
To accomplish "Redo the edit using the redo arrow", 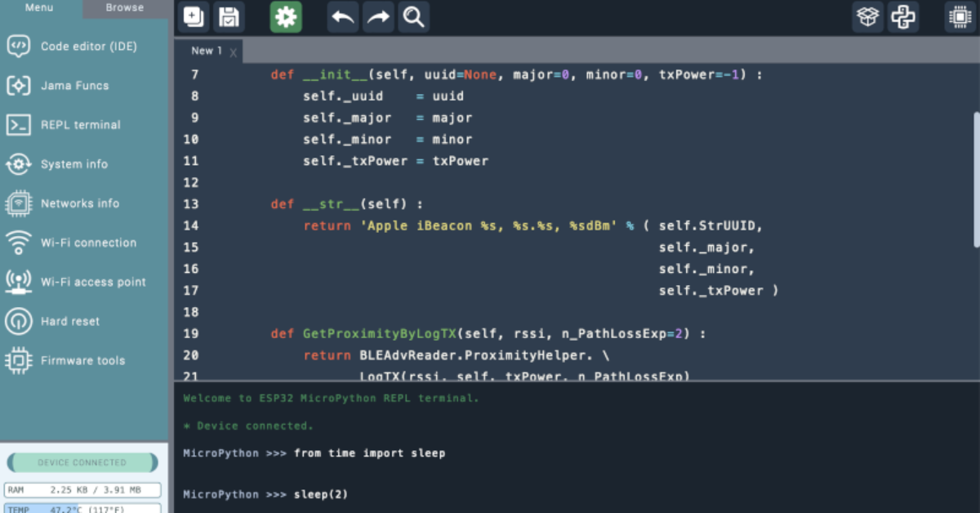I will pos(378,17).
